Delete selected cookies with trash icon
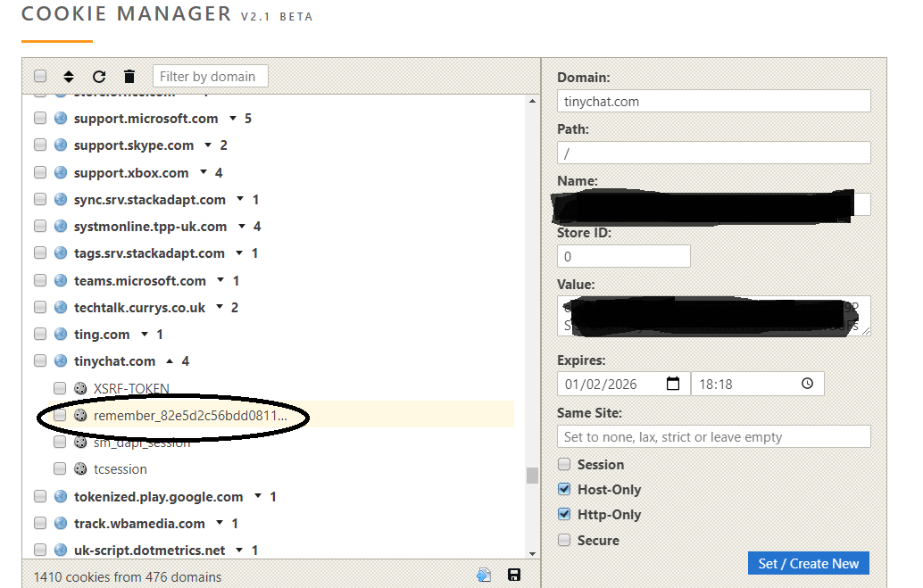The image size is (923, 588). click(129, 77)
